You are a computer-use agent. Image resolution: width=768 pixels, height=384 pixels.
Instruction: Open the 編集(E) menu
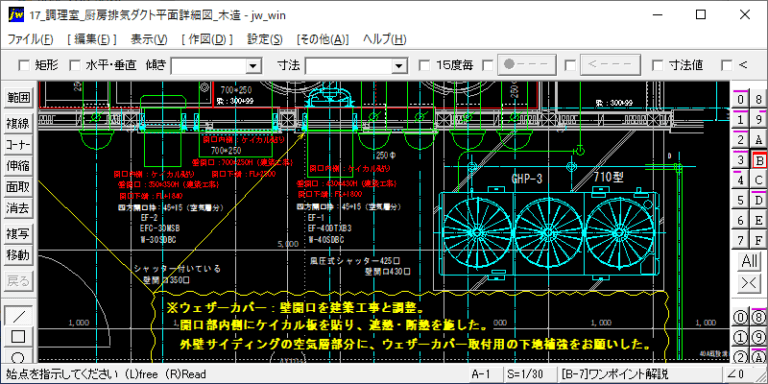[92, 40]
